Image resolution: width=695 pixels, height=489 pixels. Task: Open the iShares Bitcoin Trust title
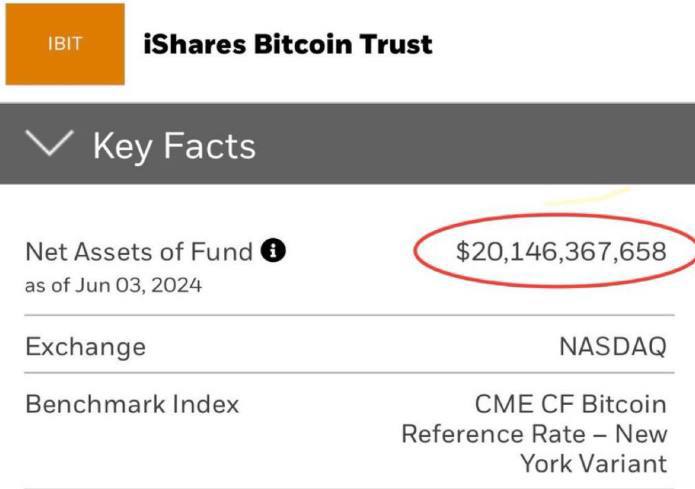pyautogui.click(x=288, y=44)
